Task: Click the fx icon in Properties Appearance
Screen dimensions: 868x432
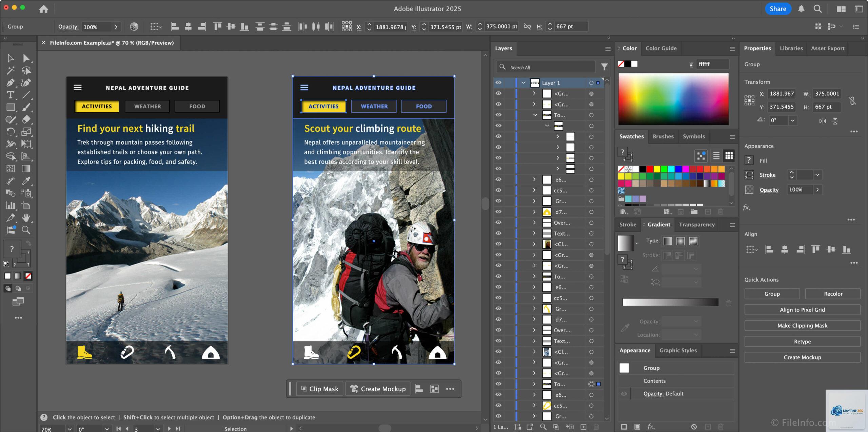Action: [747, 207]
